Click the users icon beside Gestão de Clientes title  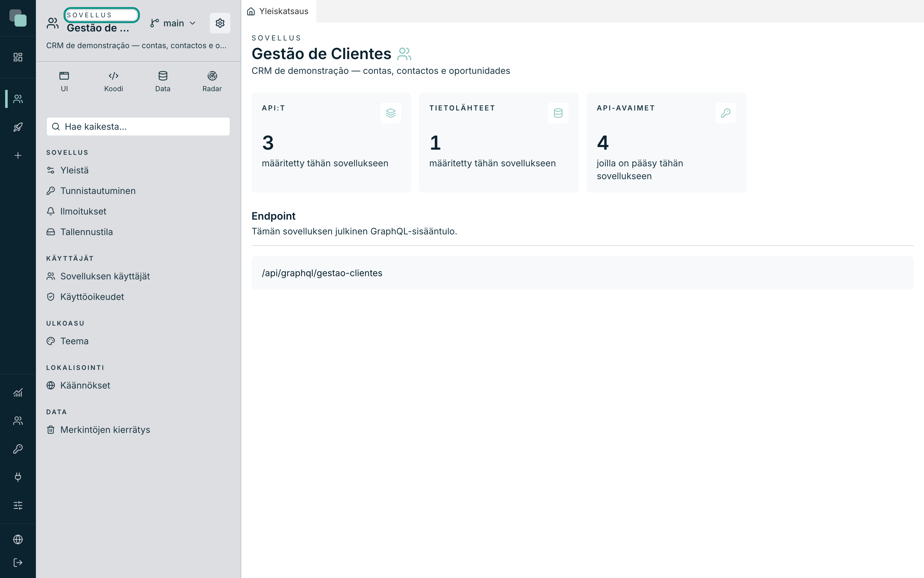point(404,54)
